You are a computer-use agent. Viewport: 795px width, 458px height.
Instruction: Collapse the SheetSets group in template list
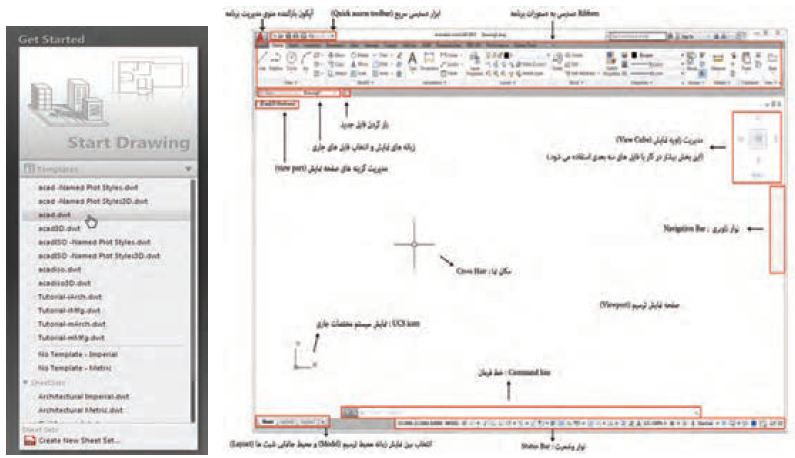point(26,382)
